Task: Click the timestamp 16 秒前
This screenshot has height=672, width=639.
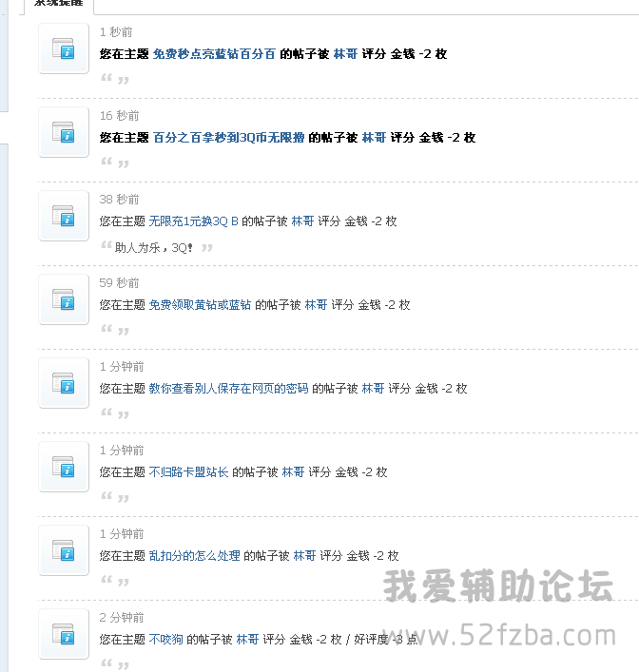Action: [x=120, y=116]
